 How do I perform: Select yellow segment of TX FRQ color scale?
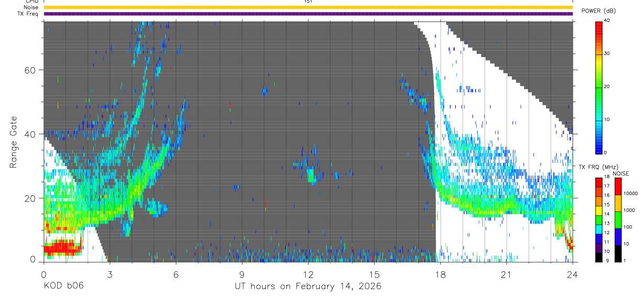tap(599, 211)
